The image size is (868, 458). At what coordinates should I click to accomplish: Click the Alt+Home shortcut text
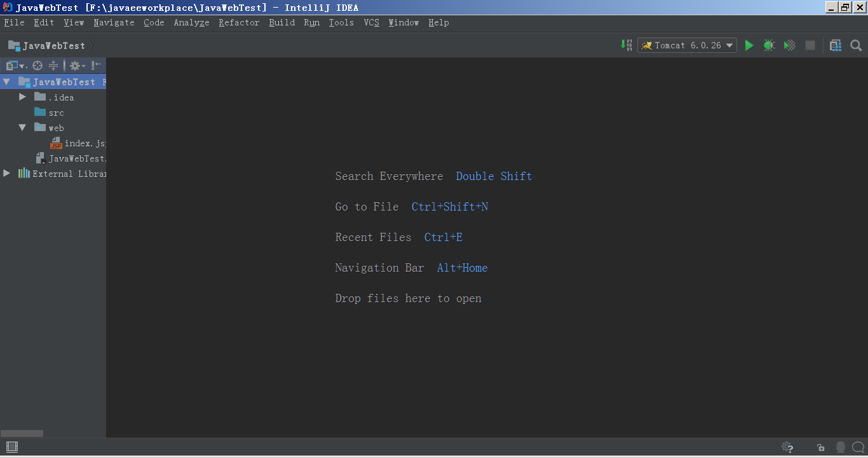pyautogui.click(x=462, y=268)
